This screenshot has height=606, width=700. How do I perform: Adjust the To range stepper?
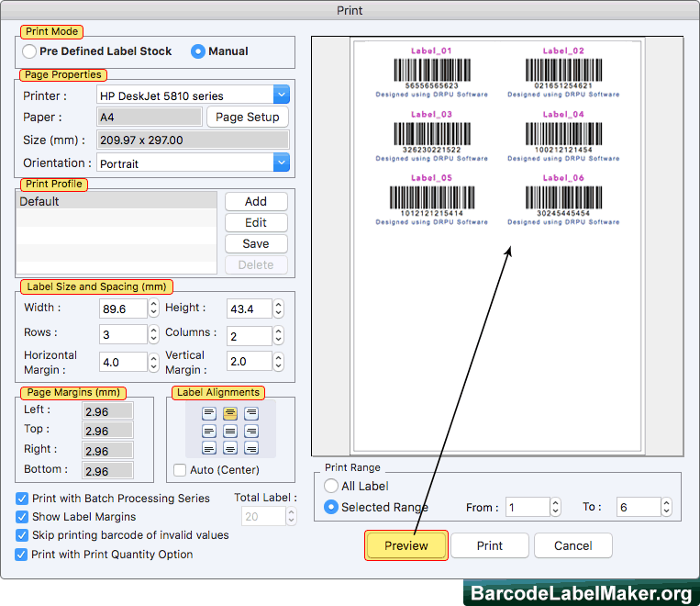tap(667, 507)
